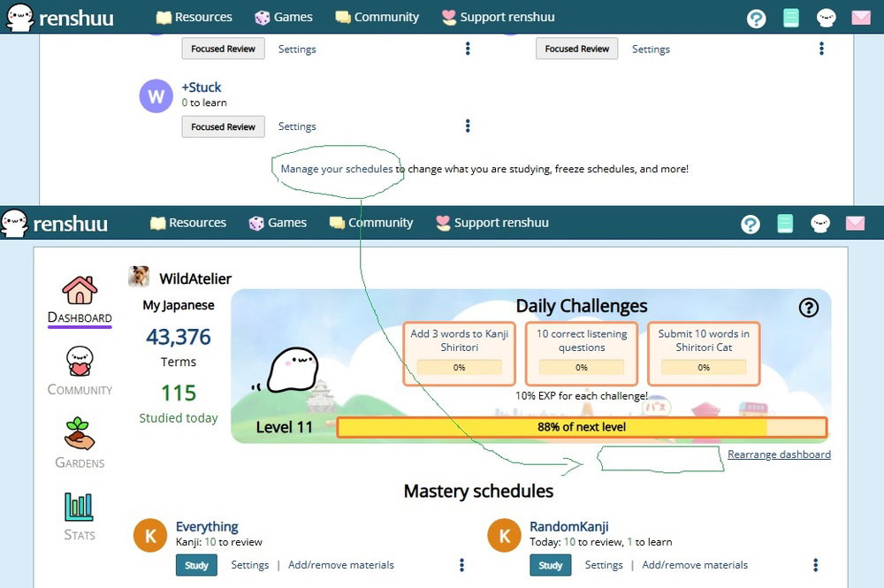Click the 88% of next level progress bar
This screenshot has height=588, width=884.
[582, 427]
